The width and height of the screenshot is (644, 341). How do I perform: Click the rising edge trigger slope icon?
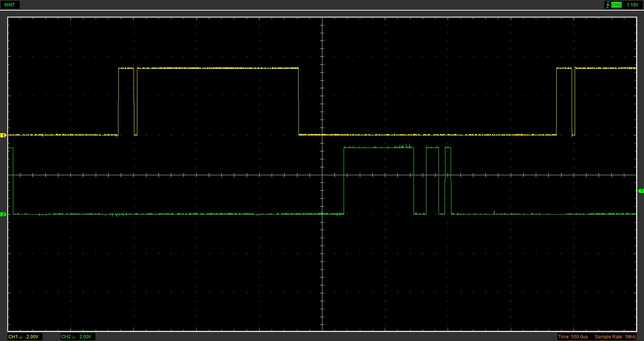608,5
